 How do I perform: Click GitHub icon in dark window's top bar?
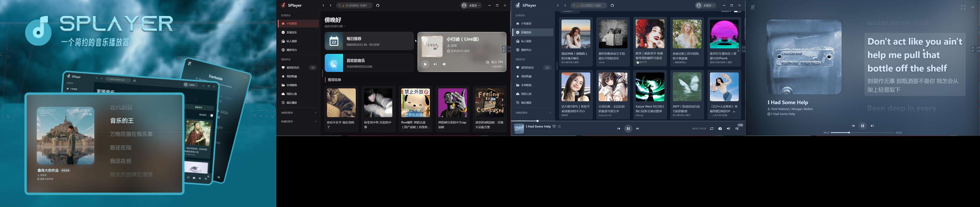(x=378, y=6)
